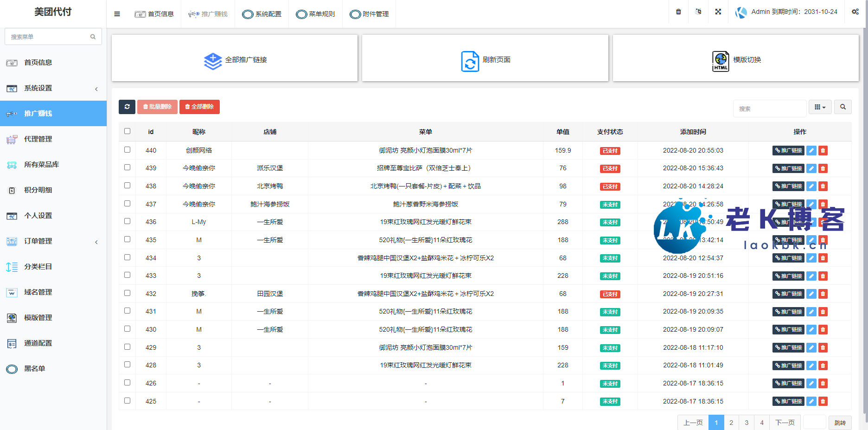This screenshot has width=868, height=430.
Task: Click the search magnifier button above table
Action: tap(842, 107)
